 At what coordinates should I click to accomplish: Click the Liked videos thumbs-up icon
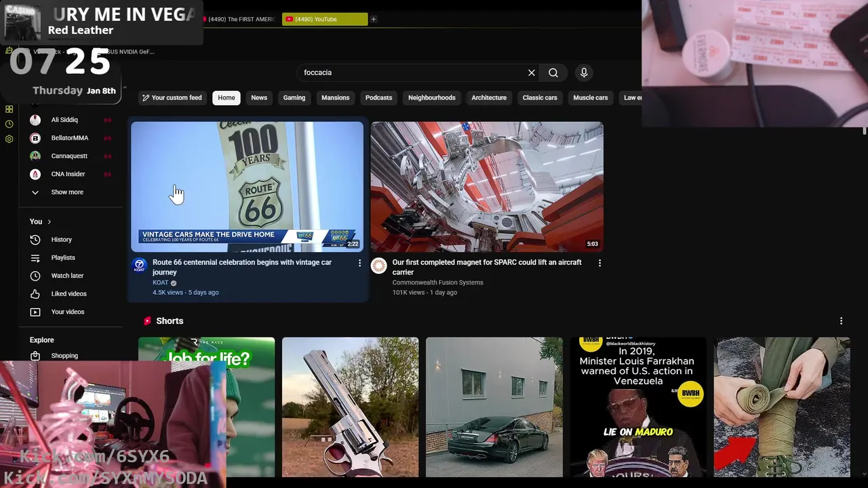pyautogui.click(x=35, y=293)
